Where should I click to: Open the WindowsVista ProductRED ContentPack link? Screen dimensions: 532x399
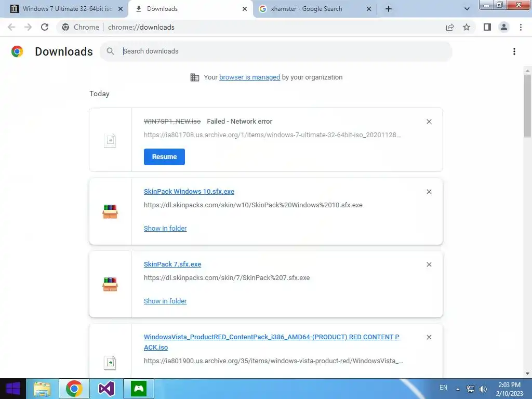pos(271,342)
